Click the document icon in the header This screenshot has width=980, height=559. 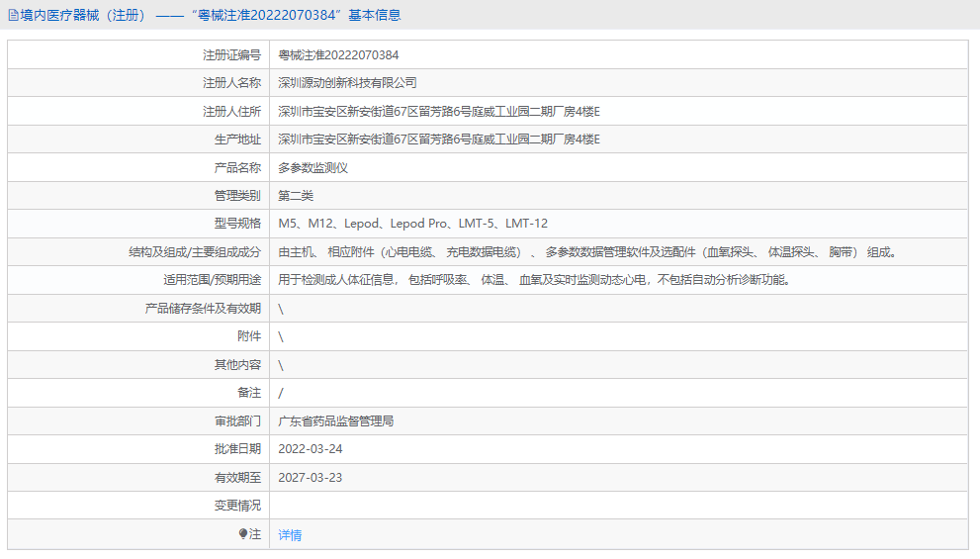click(13, 15)
